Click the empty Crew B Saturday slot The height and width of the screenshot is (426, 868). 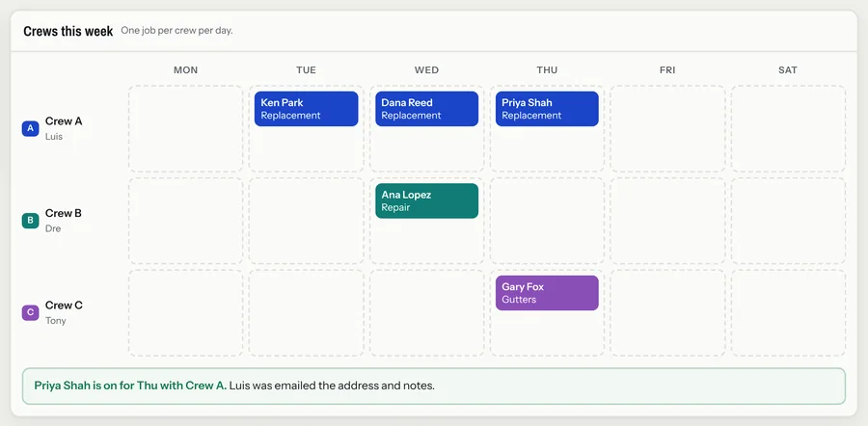[788, 221]
